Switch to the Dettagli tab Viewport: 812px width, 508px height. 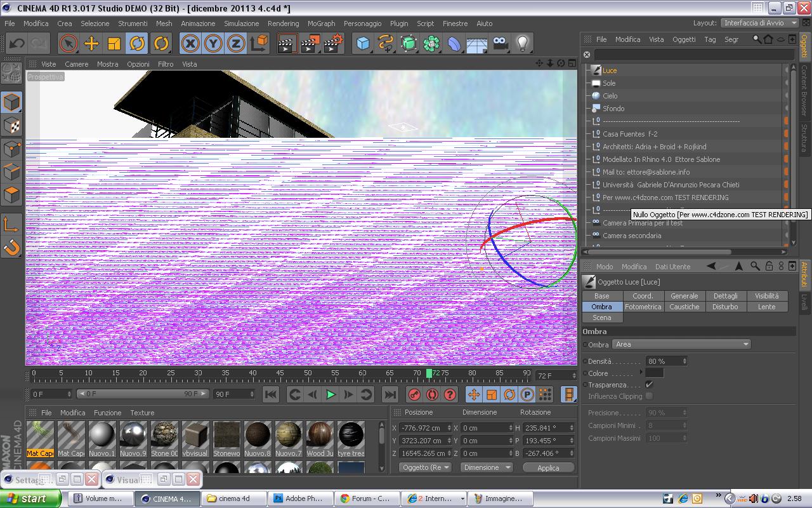pyautogui.click(x=725, y=296)
